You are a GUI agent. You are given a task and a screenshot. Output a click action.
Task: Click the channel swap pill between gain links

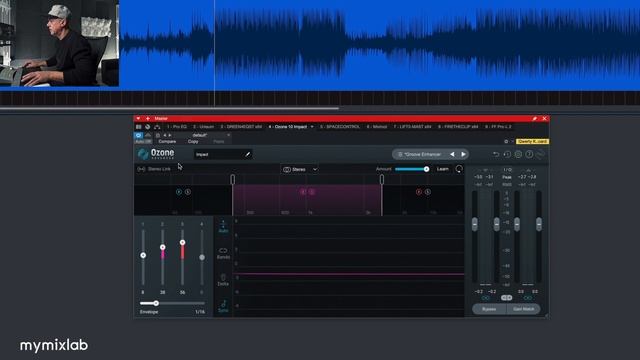tap(507, 298)
